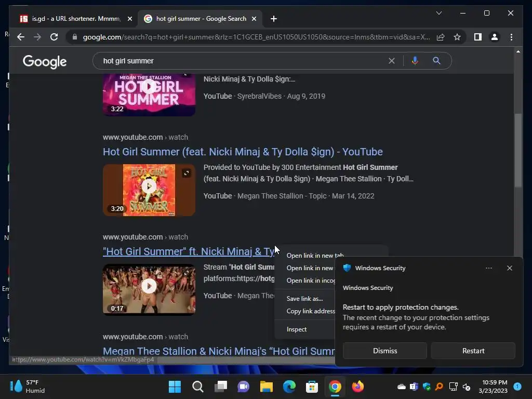Click the address bar URL
Viewport: 532px width, 399px height.
click(257, 37)
